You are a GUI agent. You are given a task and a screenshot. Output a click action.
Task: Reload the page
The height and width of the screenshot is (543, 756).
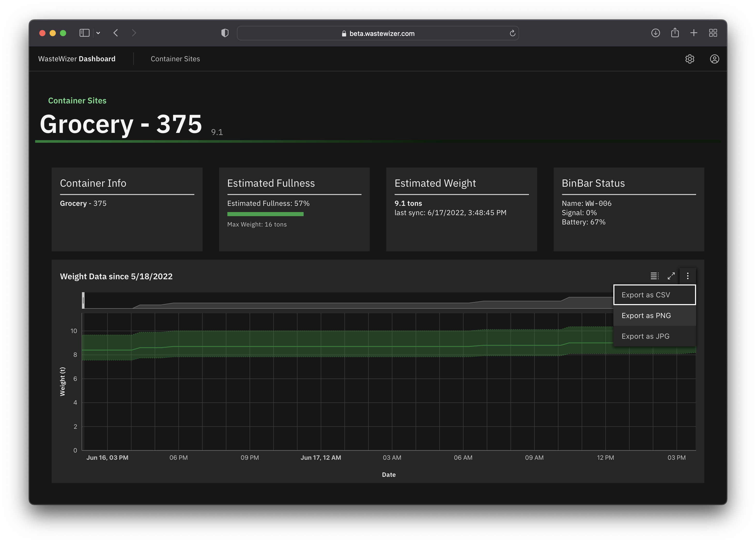point(512,33)
